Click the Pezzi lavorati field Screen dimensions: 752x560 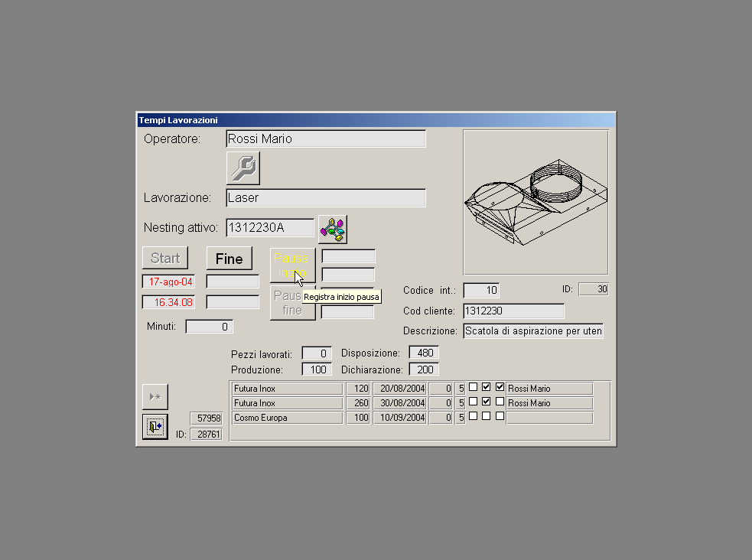(x=317, y=353)
